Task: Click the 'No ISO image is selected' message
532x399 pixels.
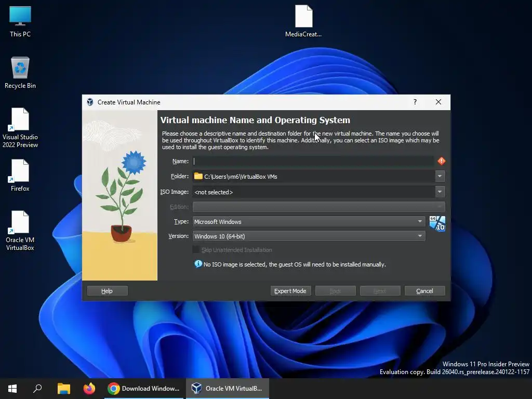Action: click(295, 264)
